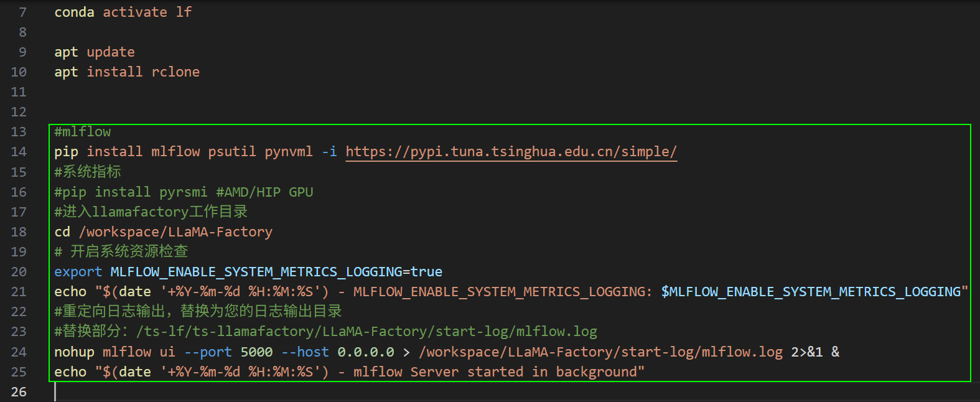Click the '#替换部分' comment with mlflow.log path
980x402 pixels.
tap(325, 332)
